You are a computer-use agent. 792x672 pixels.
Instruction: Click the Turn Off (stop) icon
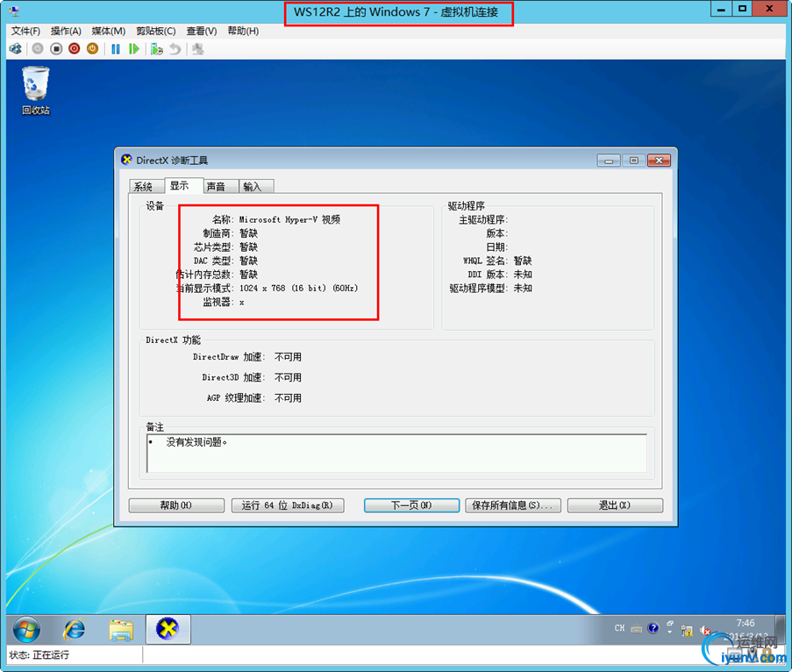(x=56, y=49)
